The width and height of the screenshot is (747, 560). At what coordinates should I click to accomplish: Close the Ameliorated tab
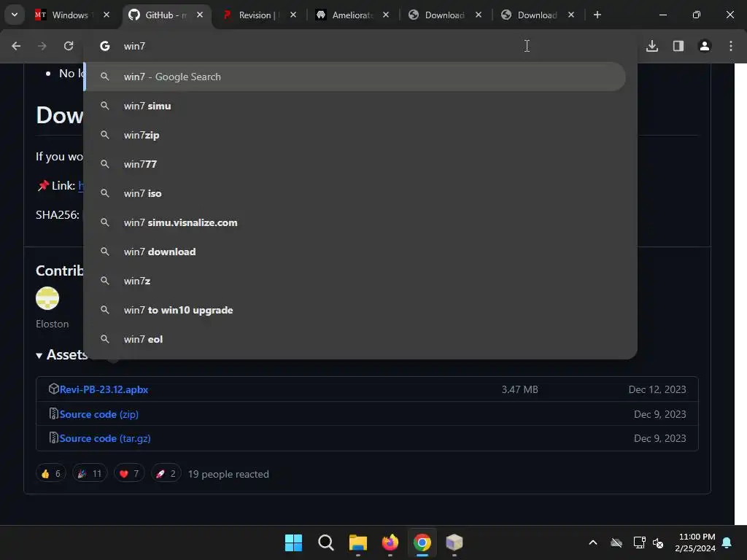(x=386, y=15)
